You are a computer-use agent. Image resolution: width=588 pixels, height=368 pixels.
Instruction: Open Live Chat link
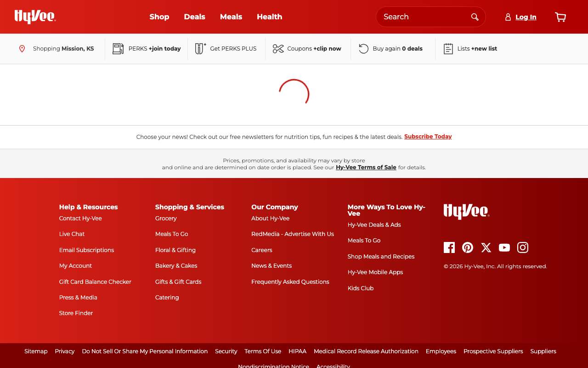72,234
